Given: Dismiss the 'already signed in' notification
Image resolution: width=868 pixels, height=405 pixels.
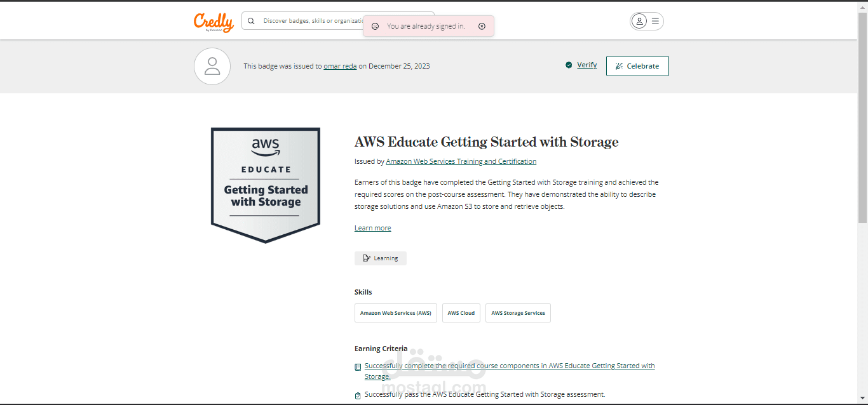Looking at the screenshot, I should click(482, 26).
